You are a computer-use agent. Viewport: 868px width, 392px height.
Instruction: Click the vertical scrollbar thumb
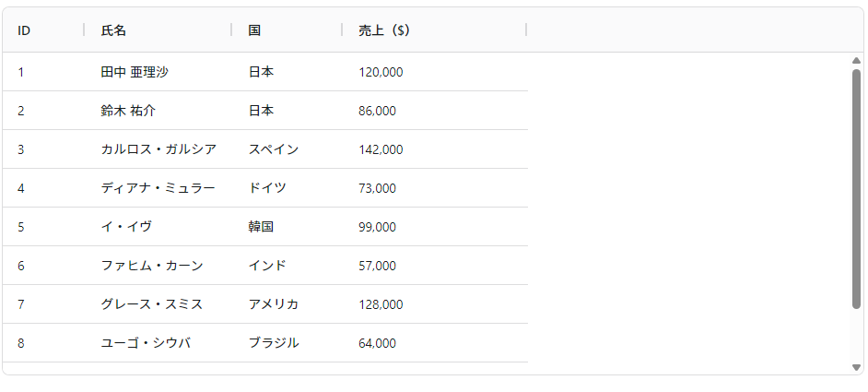[x=856, y=189]
